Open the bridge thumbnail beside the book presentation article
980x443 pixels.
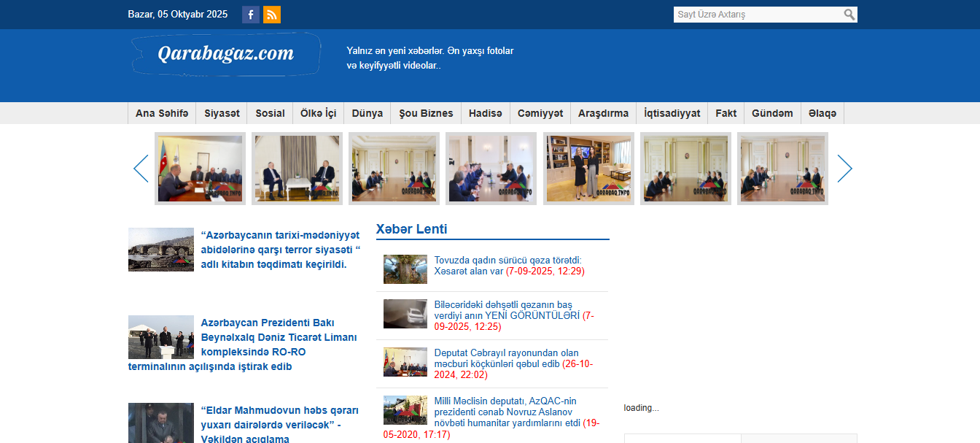161,250
